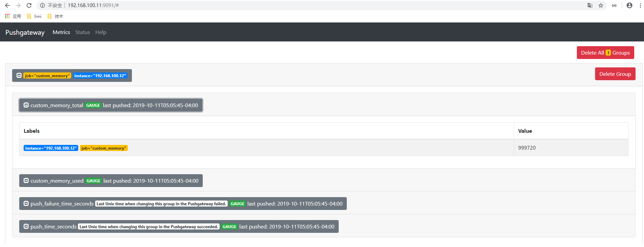Click the Delete Group button

tap(615, 74)
